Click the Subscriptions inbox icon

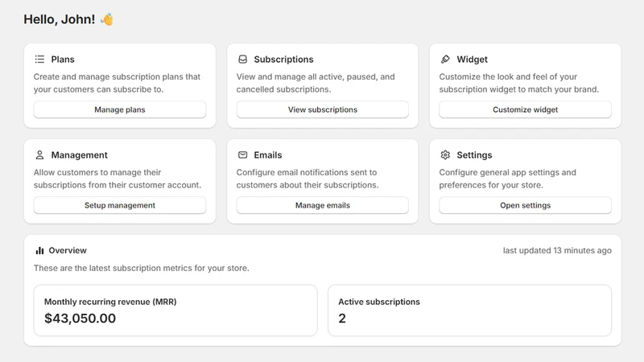coord(243,60)
